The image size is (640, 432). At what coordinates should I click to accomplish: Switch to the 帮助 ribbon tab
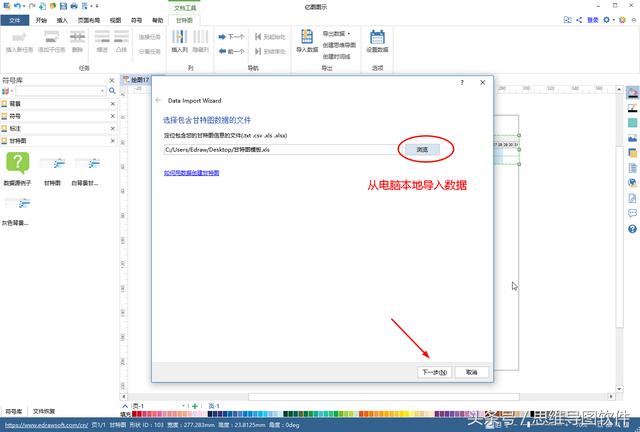click(x=158, y=20)
